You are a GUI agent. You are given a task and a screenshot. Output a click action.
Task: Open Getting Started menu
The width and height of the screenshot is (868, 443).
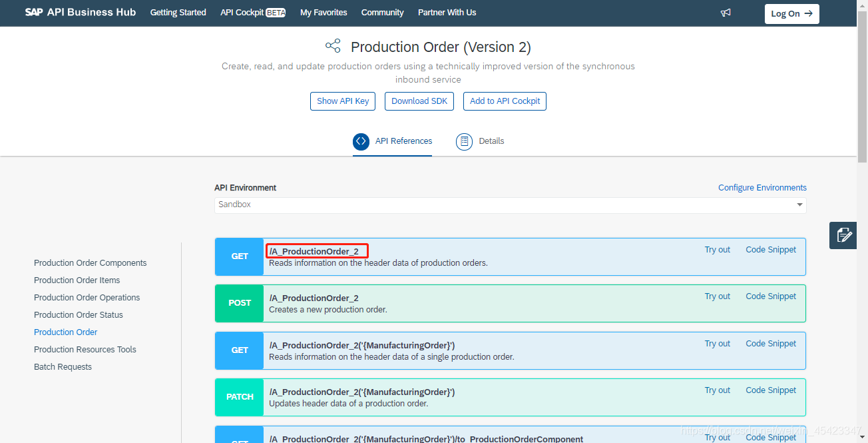178,13
